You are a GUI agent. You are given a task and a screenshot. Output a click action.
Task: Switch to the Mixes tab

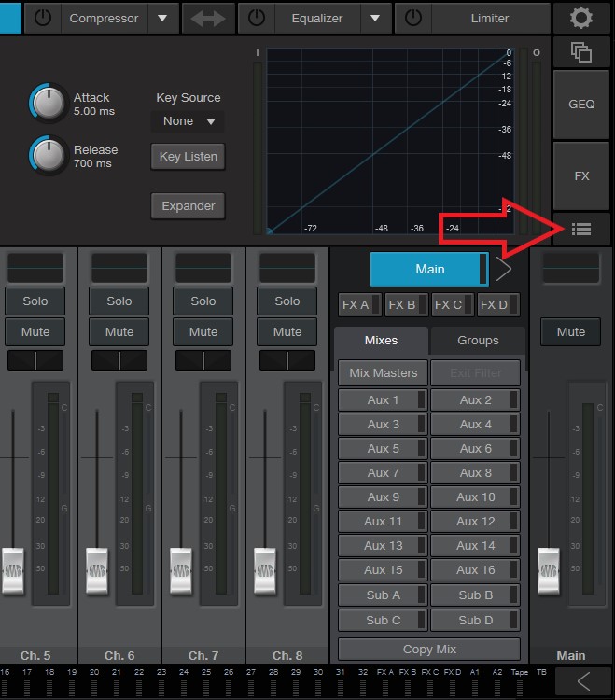click(x=381, y=341)
